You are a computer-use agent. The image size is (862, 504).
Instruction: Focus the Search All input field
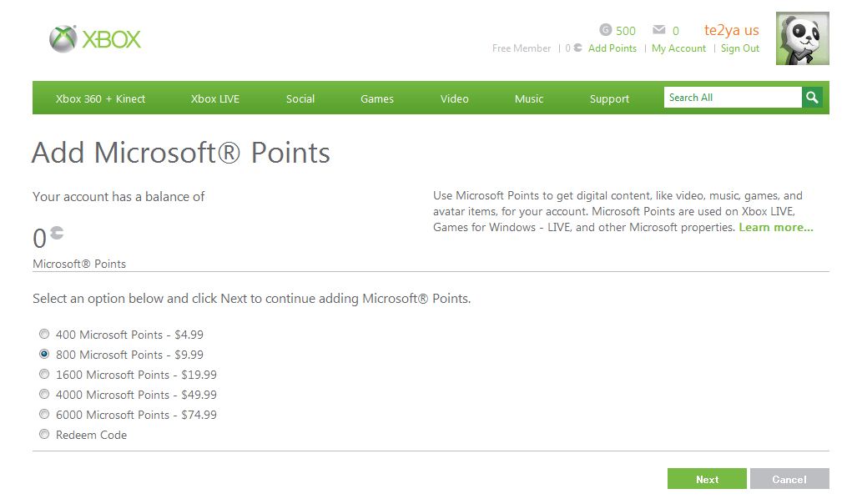point(733,98)
